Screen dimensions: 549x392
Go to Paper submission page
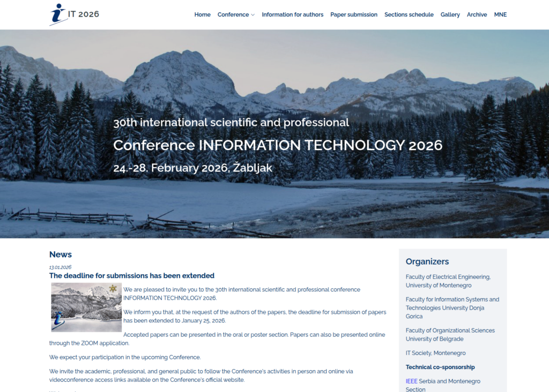click(x=353, y=14)
